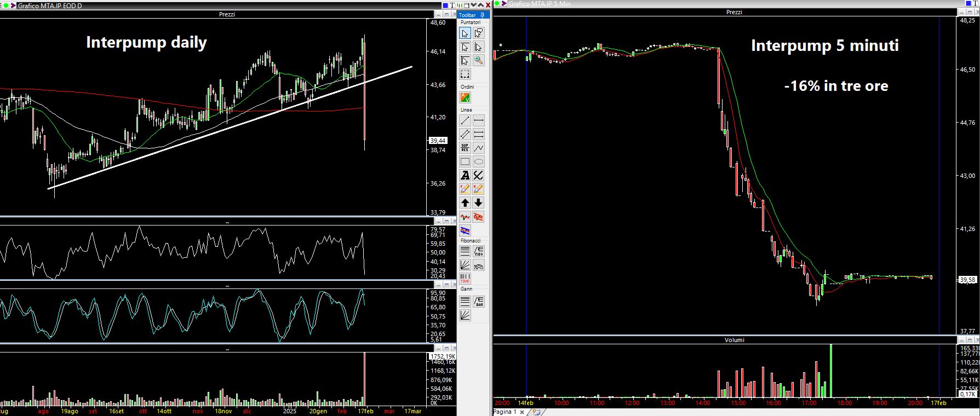Select the Gann fan tool

(x=465, y=315)
